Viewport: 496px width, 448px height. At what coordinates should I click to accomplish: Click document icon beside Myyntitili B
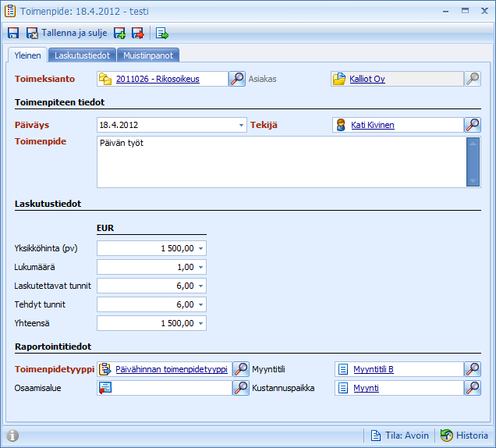pyautogui.click(x=343, y=369)
